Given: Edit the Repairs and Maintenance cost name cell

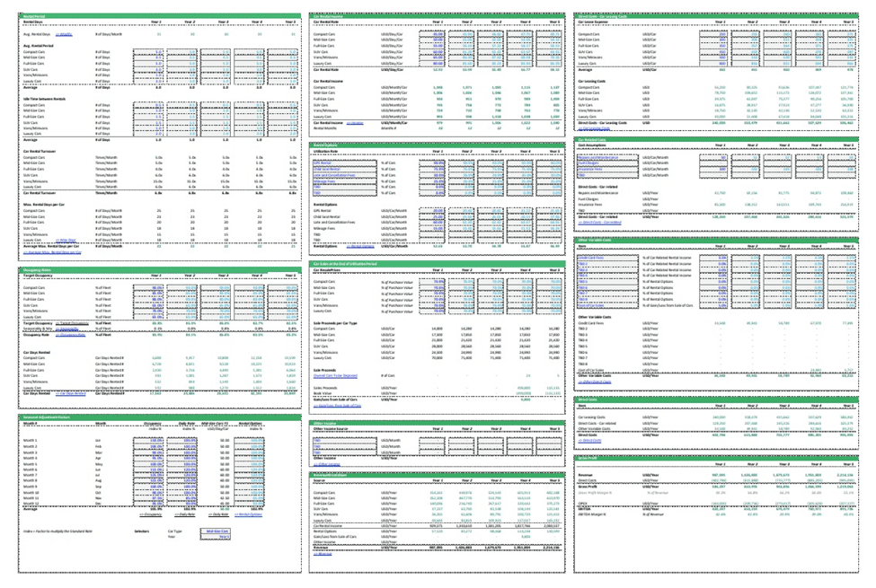Looking at the screenshot, I should tap(607, 157).
